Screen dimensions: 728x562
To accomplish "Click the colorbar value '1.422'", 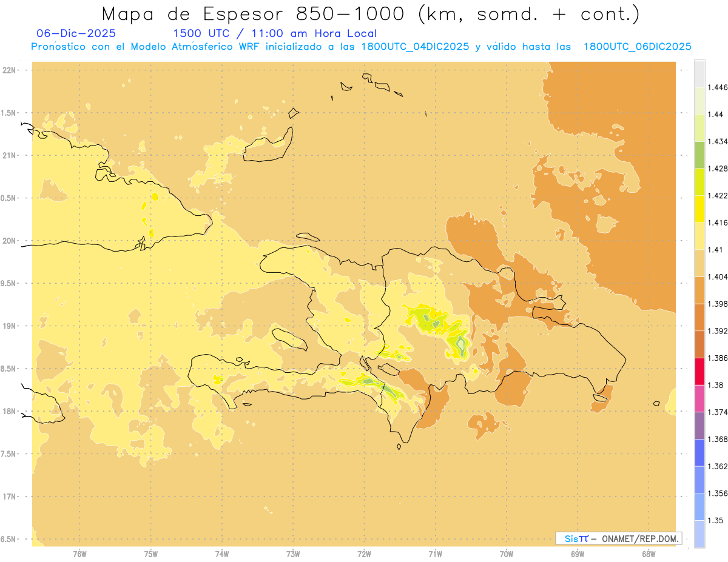I will (718, 196).
